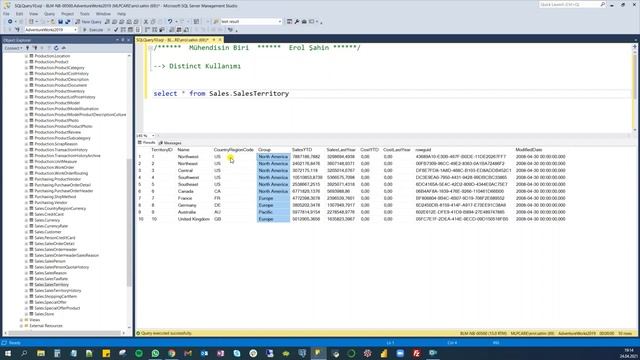Click the query text 'Sales.SalesTerritory' in editor
The image size is (640, 360).
pyautogui.click(x=249, y=93)
